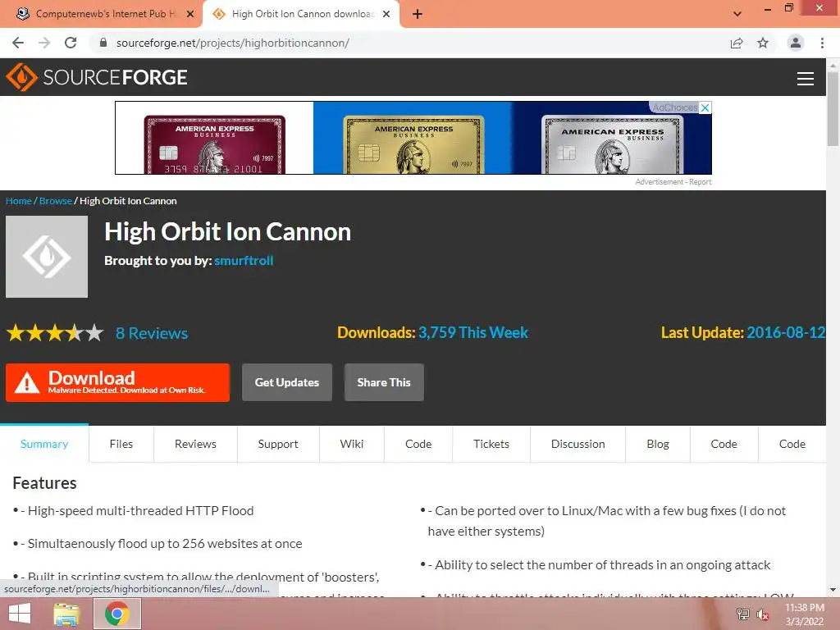The height and width of the screenshot is (630, 840).
Task: Open the tab search chevron dropdown
Action: (x=737, y=15)
